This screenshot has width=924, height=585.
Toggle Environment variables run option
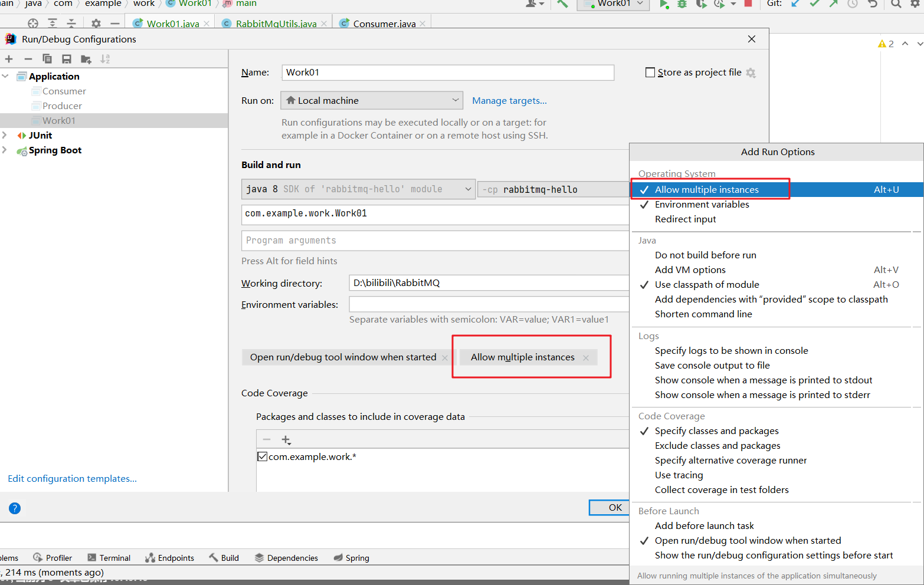click(776, 204)
